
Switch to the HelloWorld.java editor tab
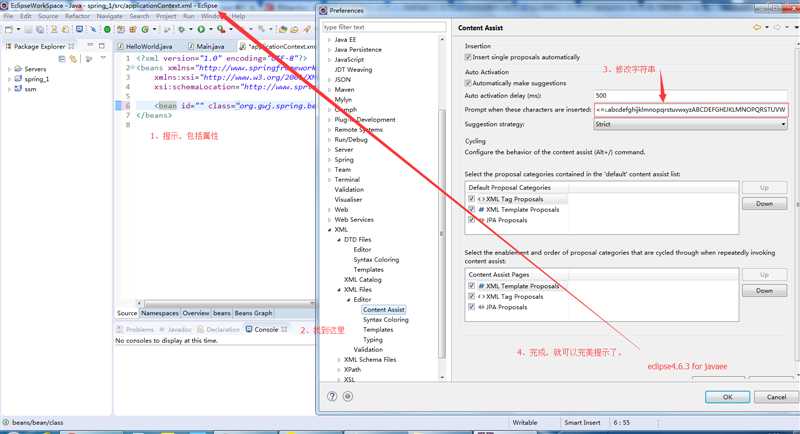pyautogui.click(x=145, y=46)
